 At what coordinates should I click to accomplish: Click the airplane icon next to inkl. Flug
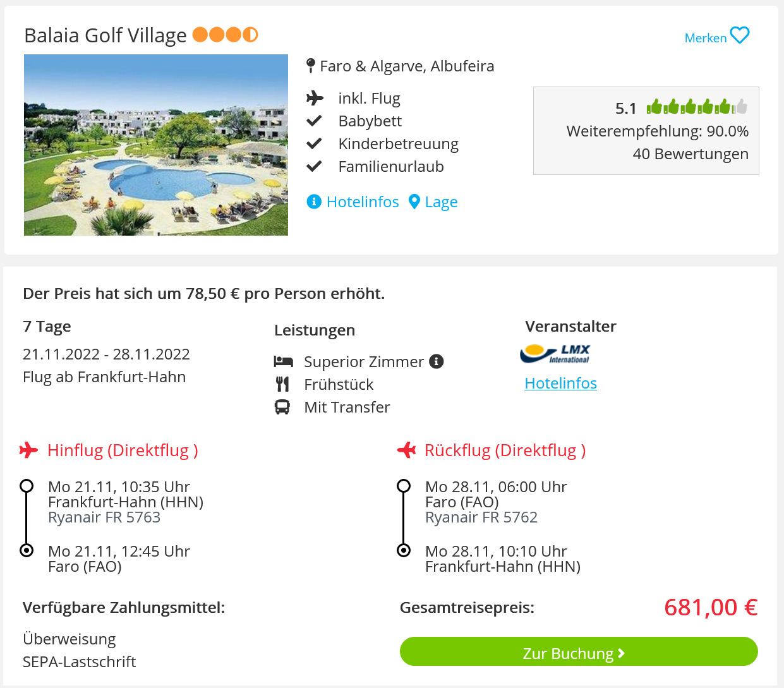point(315,98)
